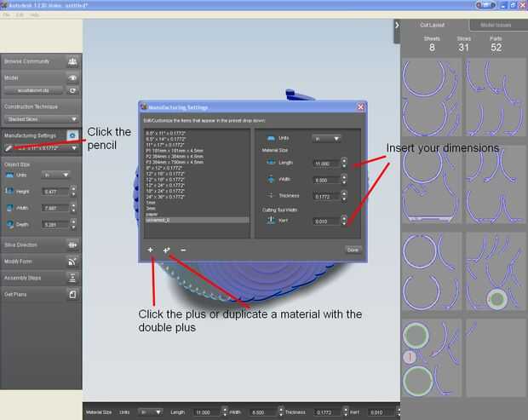Viewport: 528px width, 420px height.
Task: Open Construction Technique Stacked Slices dropdown
Action: [x=42, y=119]
